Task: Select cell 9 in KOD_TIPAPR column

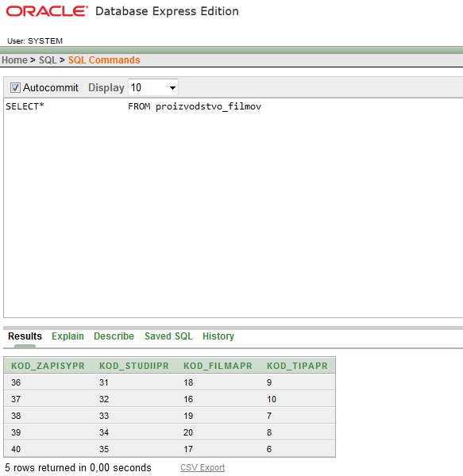Action: (x=269, y=382)
